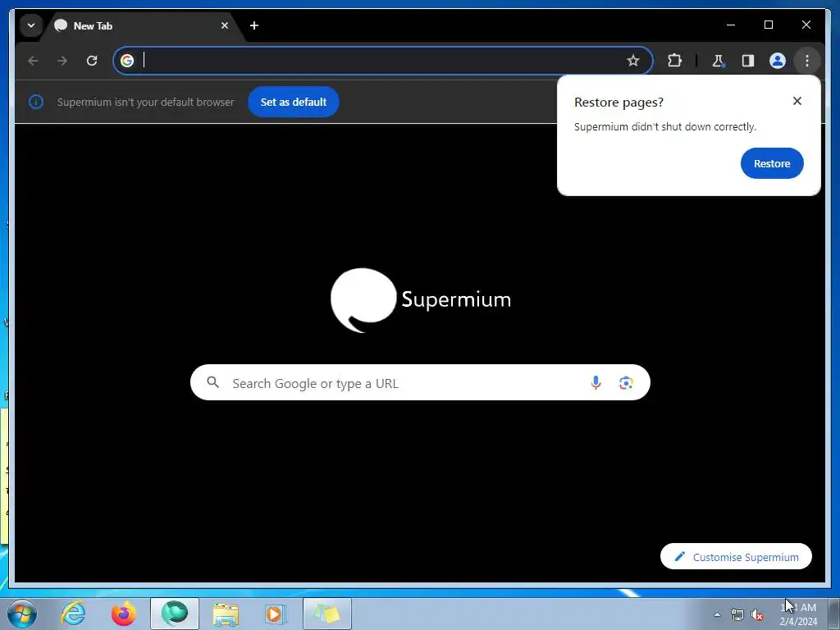
Task: Open Windows Media Player from taskbar
Action: click(x=276, y=614)
